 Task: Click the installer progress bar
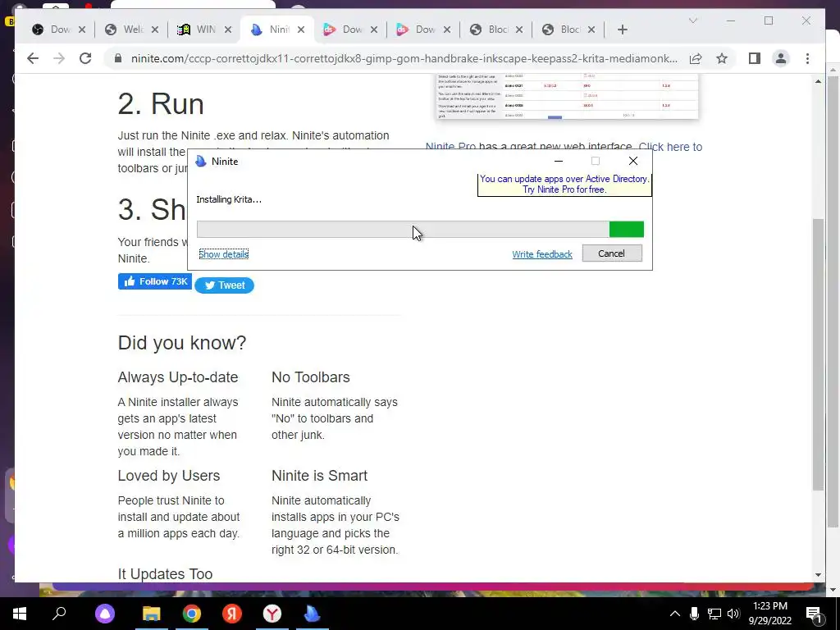click(x=420, y=230)
